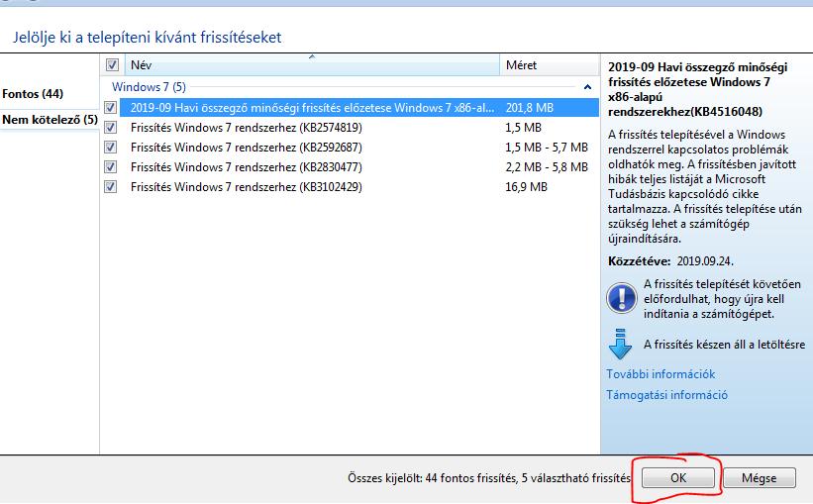
Task: Open the Támogatási információ link
Action: tap(666, 395)
